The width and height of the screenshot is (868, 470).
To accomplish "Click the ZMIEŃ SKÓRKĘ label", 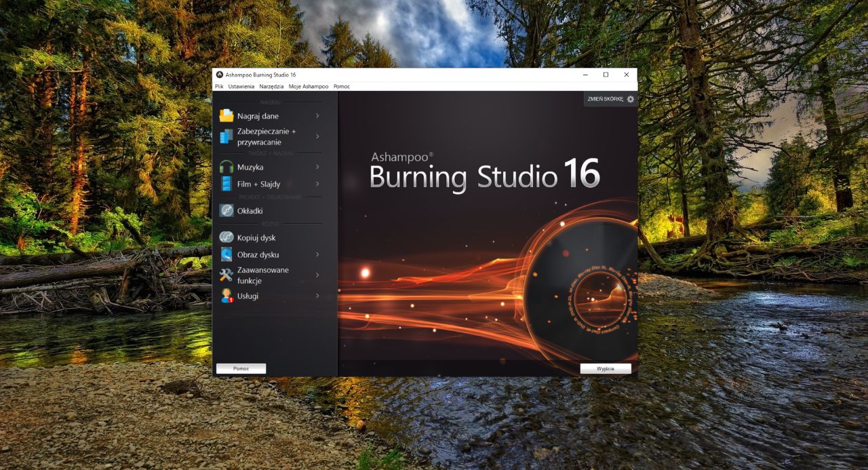I will tap(605, 99).
